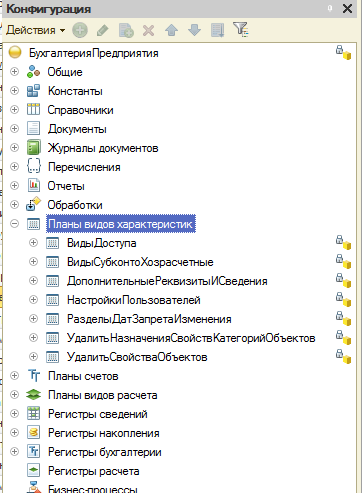Click the Перечисления braces icon
Screen dimensions: 362x493
coord(34,166)
